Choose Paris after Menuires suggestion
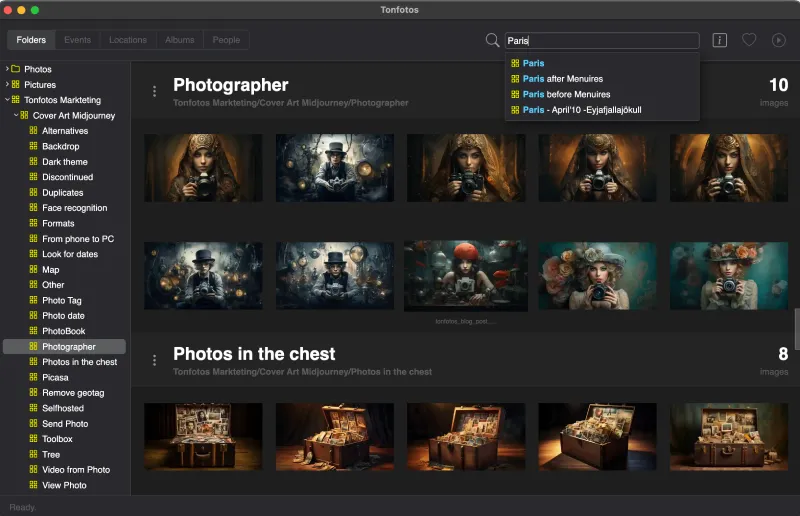Viewport: 800px width, 516px height. point(602,79)
